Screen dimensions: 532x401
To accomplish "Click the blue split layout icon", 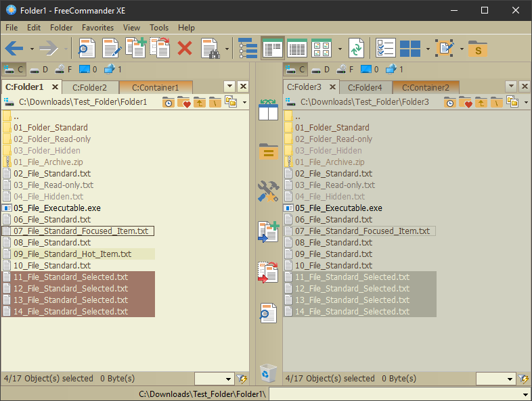I will 410,48.
